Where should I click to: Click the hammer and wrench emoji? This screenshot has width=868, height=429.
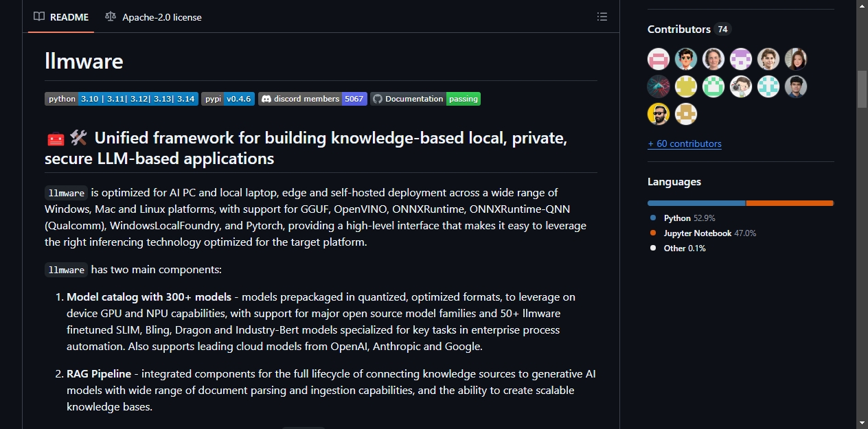79,139
